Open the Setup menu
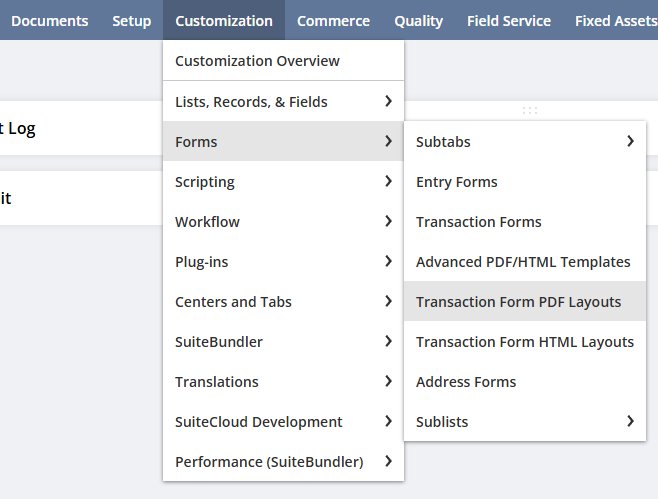 pos(131,21)
